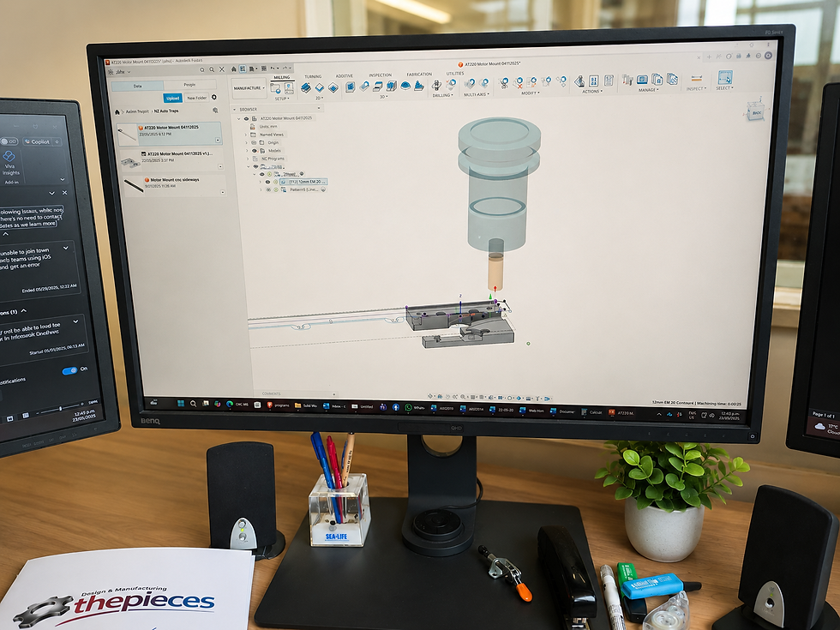Open the File menu icon
The width and height of the screenshot is (840, 630).
[253, 69]
